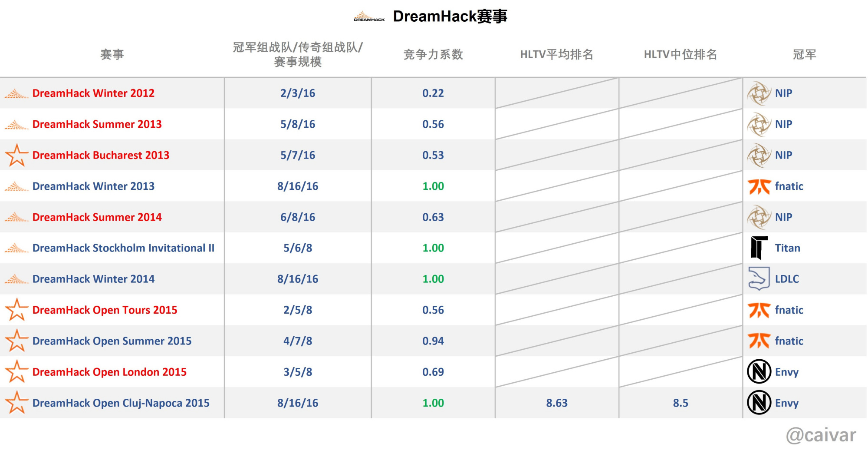Click the NIP logo in DreamHack Bucharest 2013 row
This screenshot has width=868, height=457.
tap(759, 155)
